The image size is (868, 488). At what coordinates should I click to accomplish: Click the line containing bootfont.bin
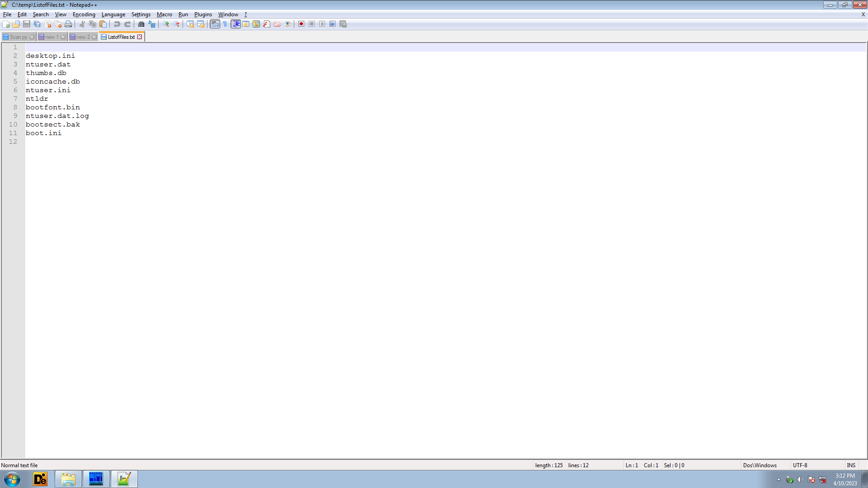point(53,107)
